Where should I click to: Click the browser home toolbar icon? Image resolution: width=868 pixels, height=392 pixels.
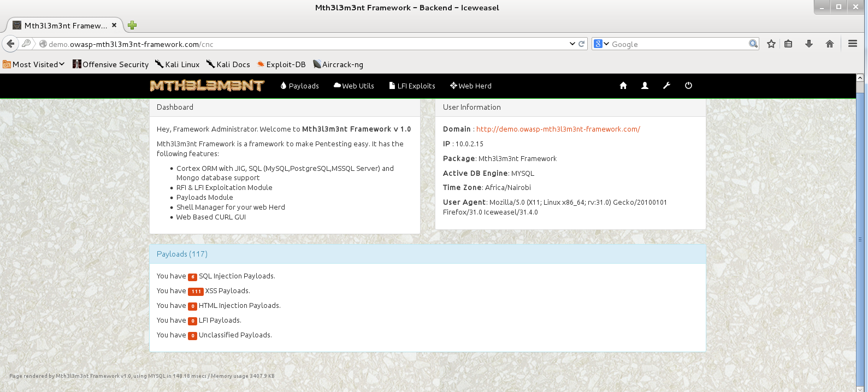[x=829, y=44]
